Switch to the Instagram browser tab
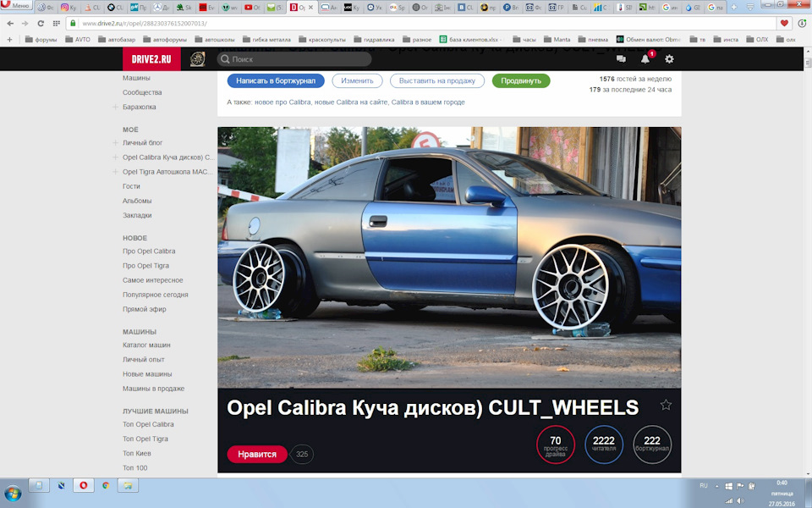This screenshot has height=508, width=812. [69, 8]
